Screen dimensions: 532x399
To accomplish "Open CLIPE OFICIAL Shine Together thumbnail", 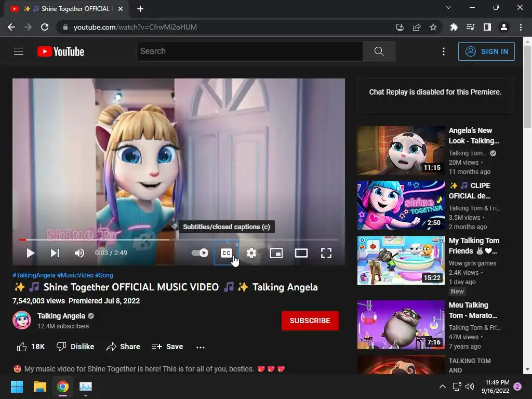I will coord(401,205).
